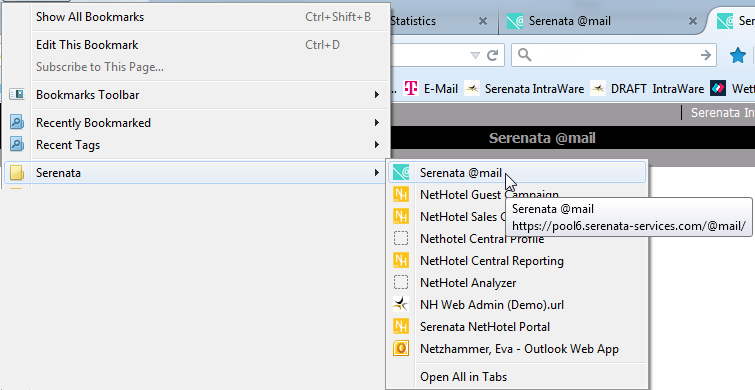This screenshot has height=390, width=755.
Task: Click the Serenata IntraWare star favicon
Action: click(472, 89)
